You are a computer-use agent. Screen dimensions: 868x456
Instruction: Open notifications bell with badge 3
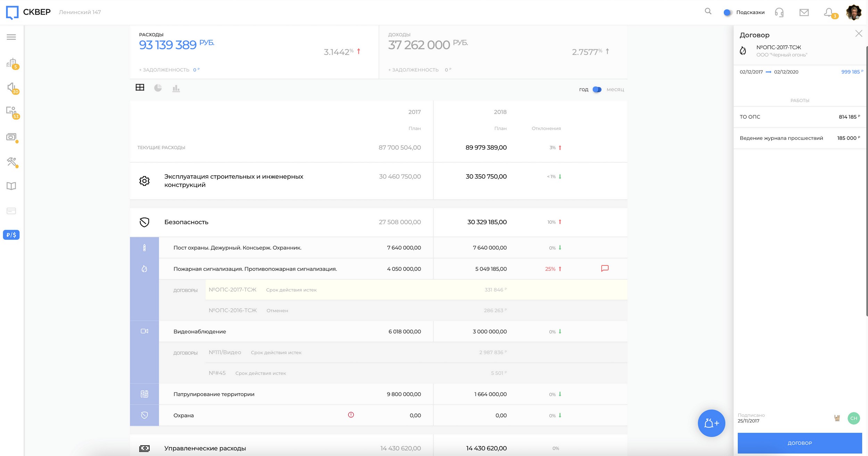(x=829, y=12)
